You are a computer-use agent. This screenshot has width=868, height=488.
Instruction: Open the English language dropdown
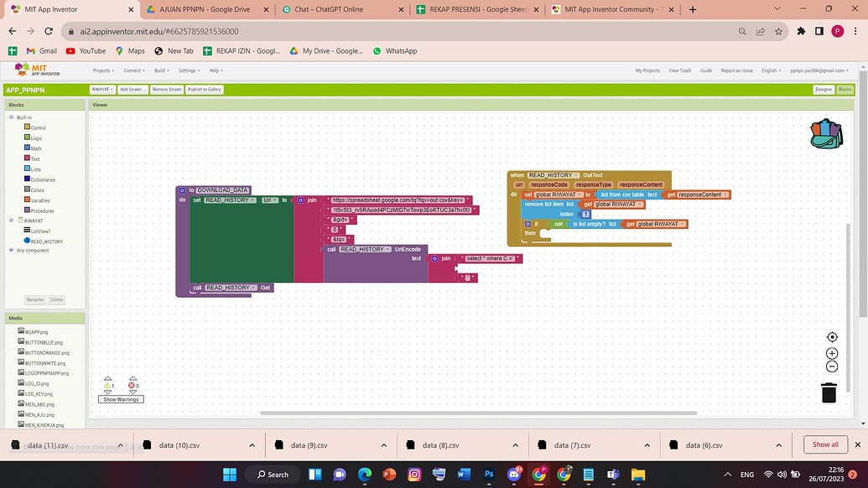click(771, 70)
